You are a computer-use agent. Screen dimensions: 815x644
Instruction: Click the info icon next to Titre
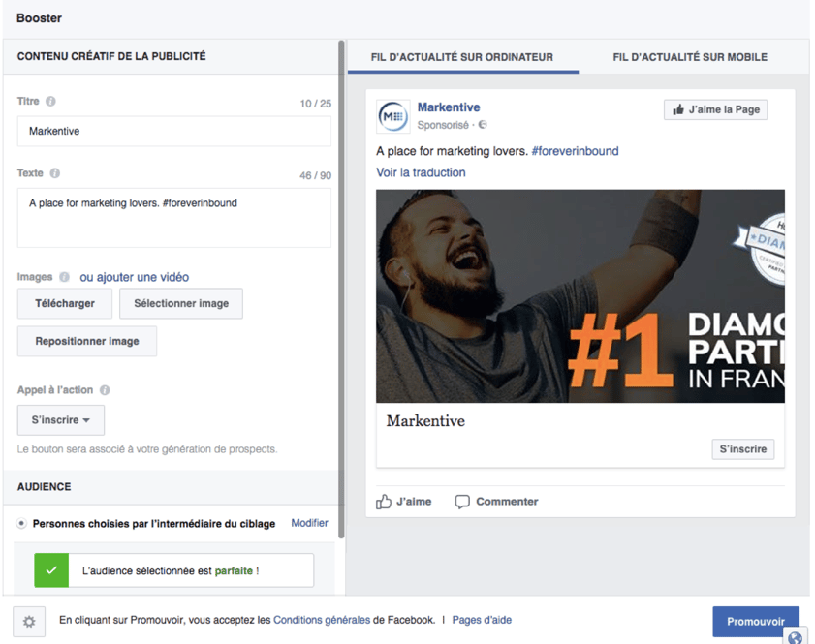(50, 102)
